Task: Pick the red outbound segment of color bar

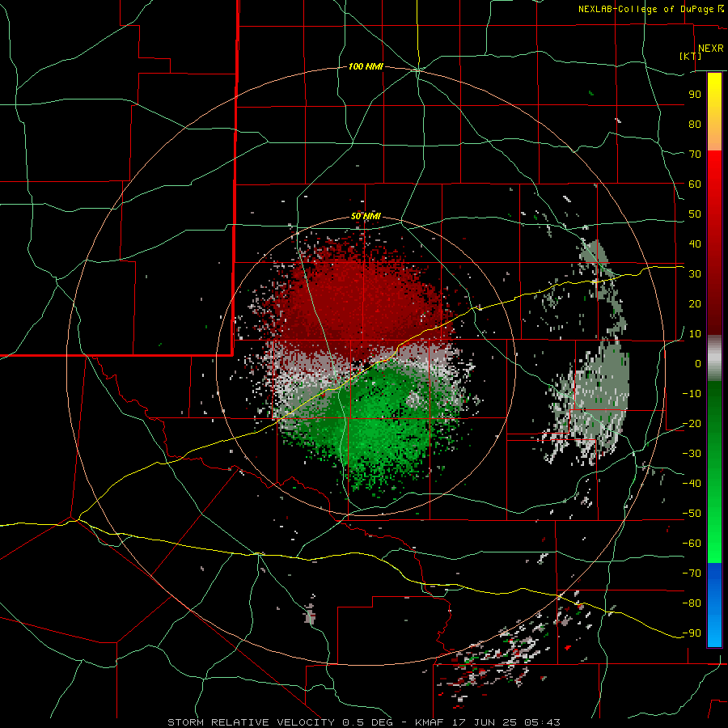Action: click(x=714, y=243)
